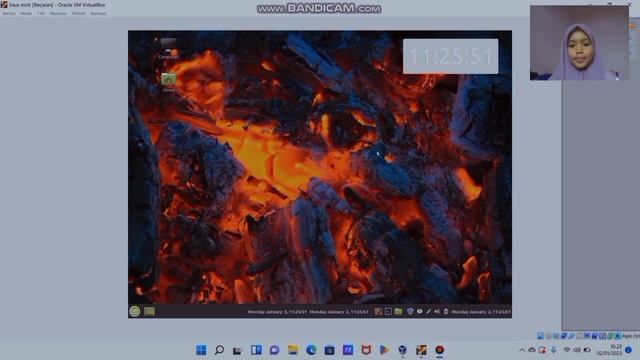Click the shield icon in Mint panel

[x=410, y=311]
